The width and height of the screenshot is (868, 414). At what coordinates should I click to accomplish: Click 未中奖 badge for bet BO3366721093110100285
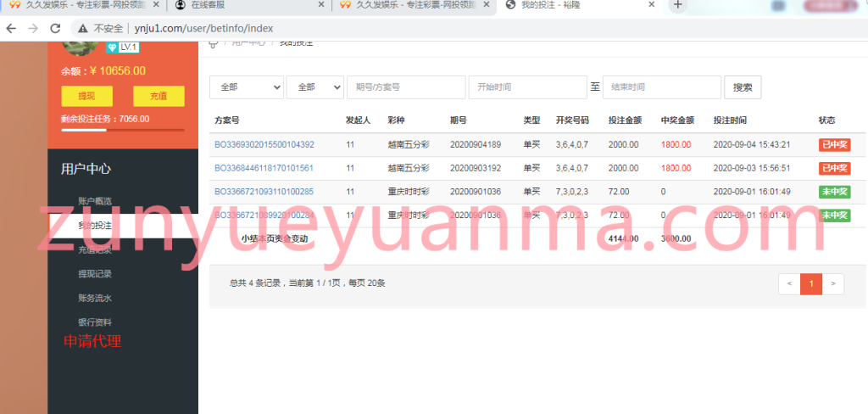[834, 192]
